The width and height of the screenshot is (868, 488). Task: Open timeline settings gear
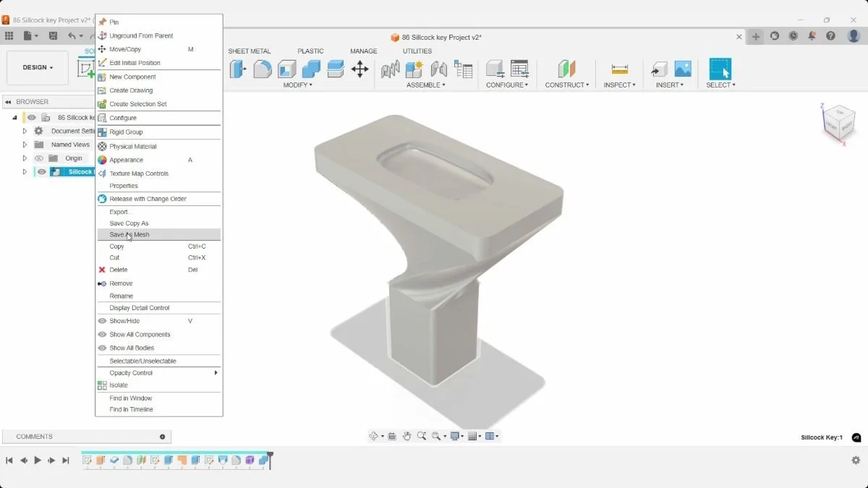click(x=856, y=461)
